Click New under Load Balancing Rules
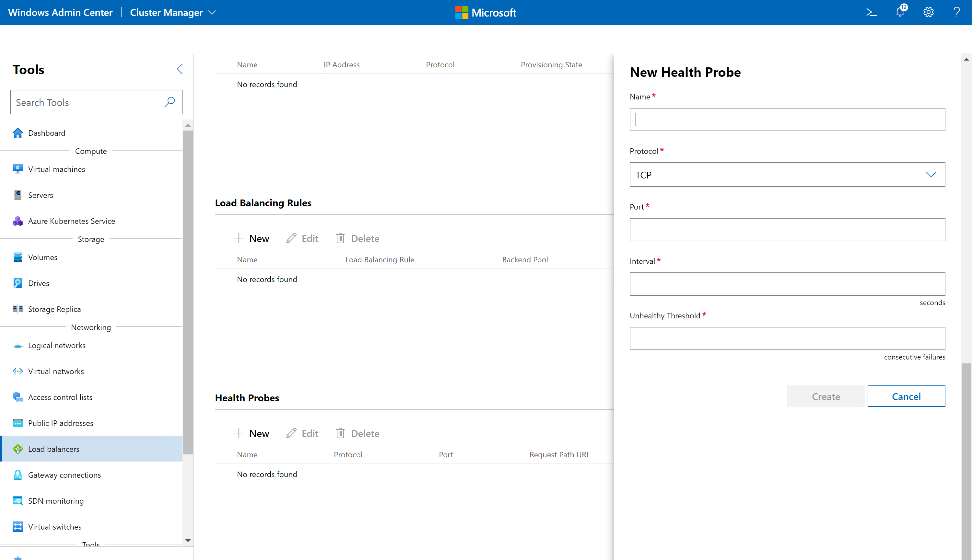The height and width of the screenshot is (560, 972). tap(251, 238)
